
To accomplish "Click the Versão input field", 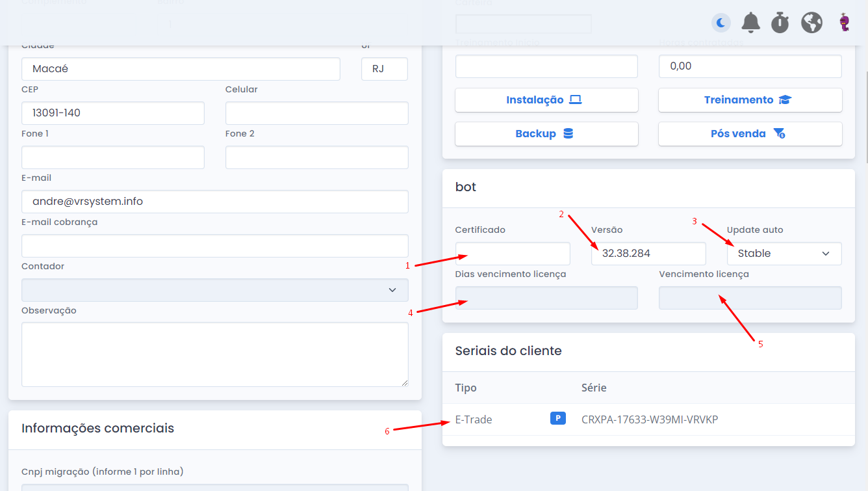I will coord(648,254).
